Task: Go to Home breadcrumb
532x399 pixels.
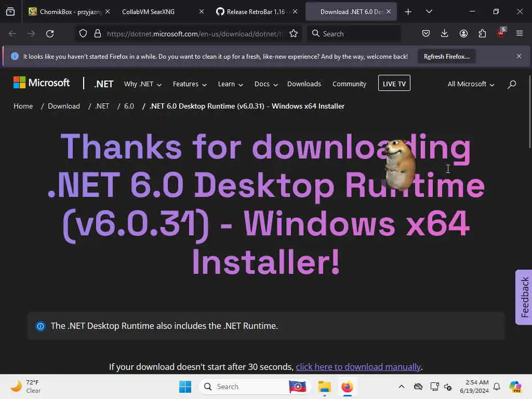Action: tap(23, 106)
